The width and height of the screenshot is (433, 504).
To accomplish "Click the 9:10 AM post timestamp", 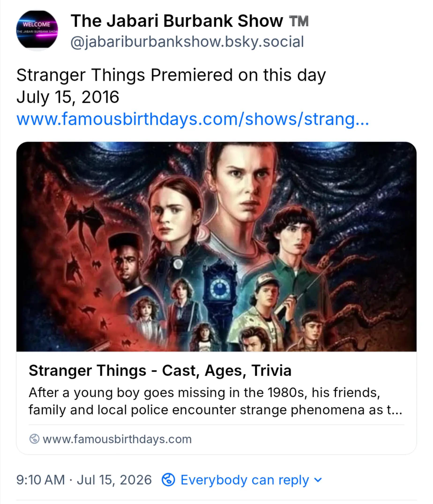I will pos(41,480).
